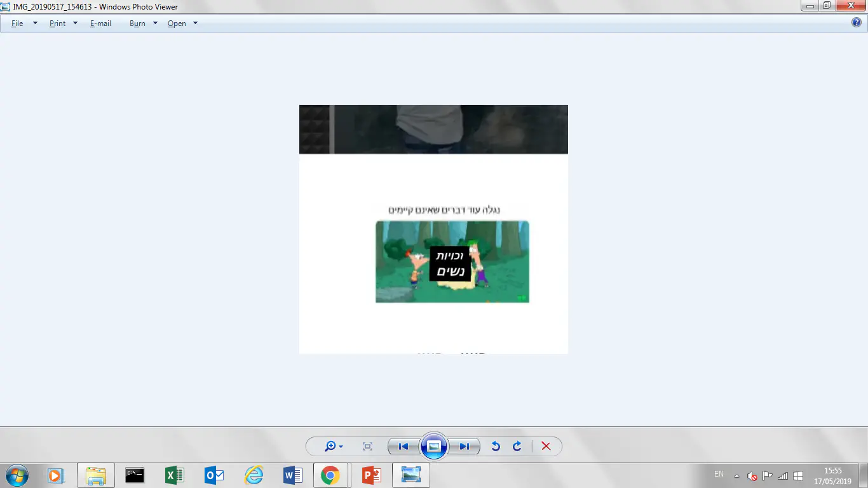
Task: Rotate the photo clockwise
Action: [517, 447]
